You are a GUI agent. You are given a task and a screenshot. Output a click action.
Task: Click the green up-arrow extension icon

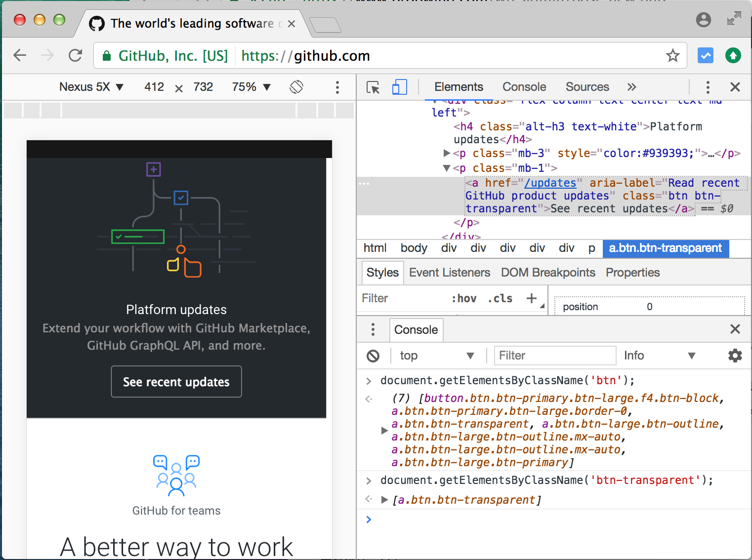[733, 56]
